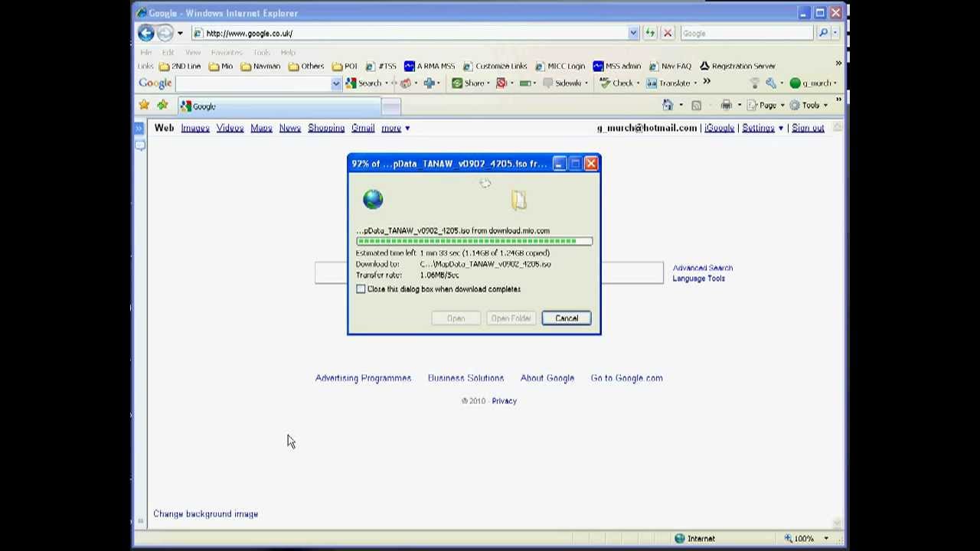Open the g_murch toolbar account dropdown
980x551 pixels.
click(x=813, y=83)
